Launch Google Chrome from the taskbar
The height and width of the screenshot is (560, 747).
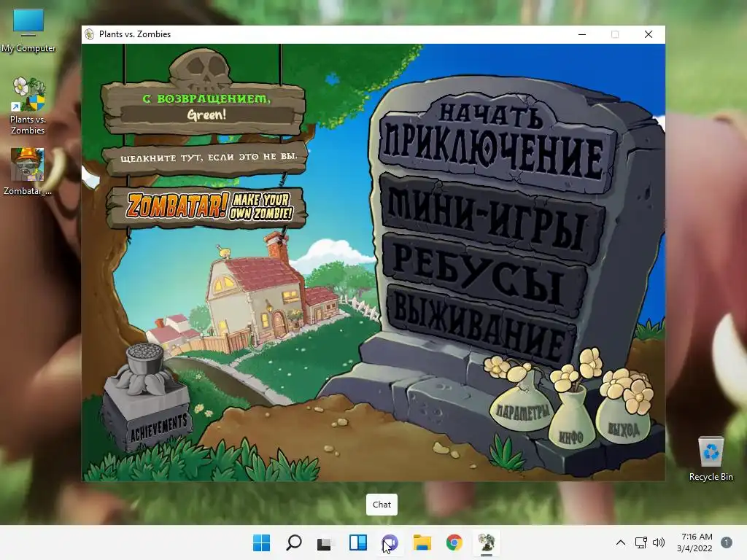(x=454, y=542)
